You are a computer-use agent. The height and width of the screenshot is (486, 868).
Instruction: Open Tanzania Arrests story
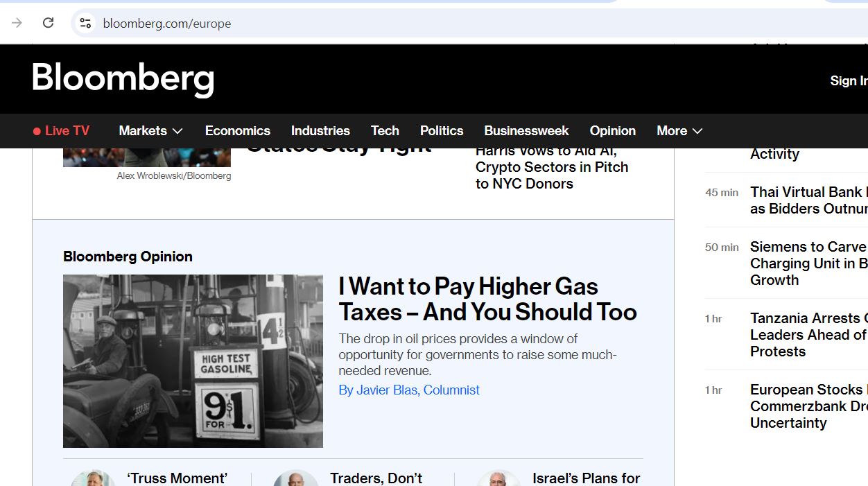click(808, 335)
